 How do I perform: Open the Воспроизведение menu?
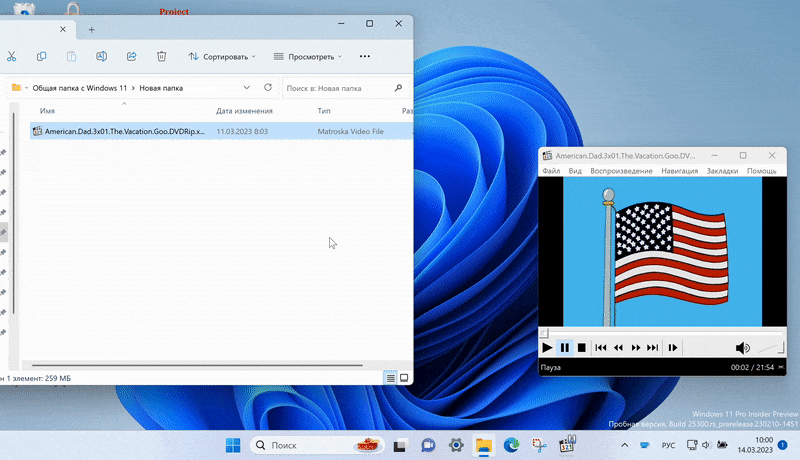click(621, 171)
